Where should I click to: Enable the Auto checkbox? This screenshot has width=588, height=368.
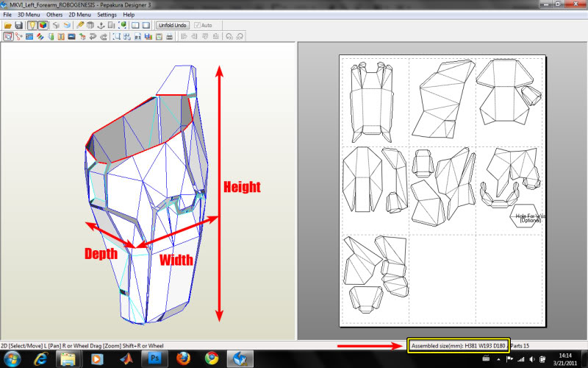(198, 25)
